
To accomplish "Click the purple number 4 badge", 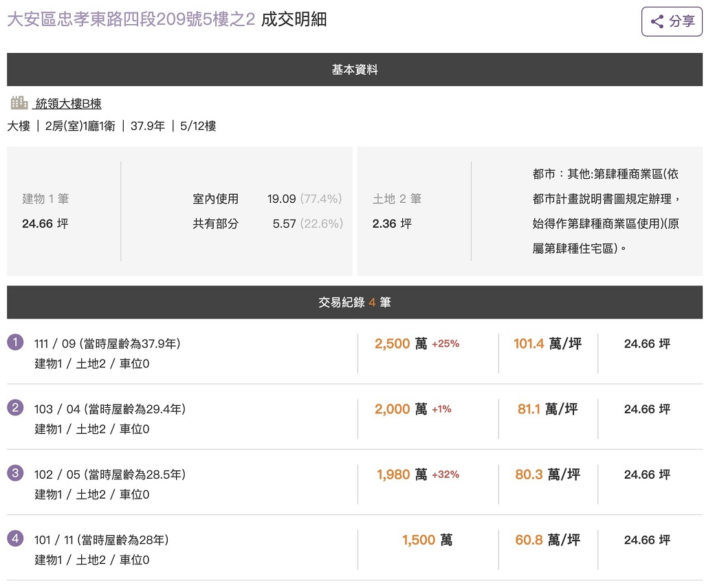I will pos(15,538).
